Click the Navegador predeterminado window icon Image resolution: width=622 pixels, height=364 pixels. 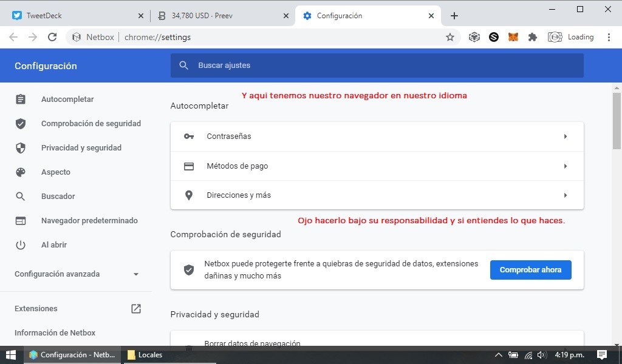[21, 221]
